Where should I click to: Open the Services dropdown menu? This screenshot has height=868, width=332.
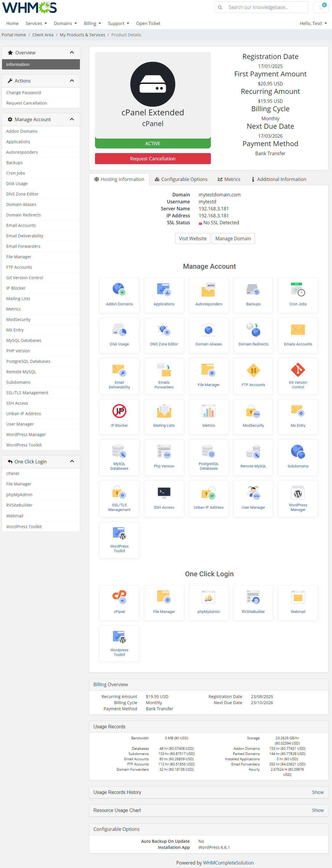[36, 24]
